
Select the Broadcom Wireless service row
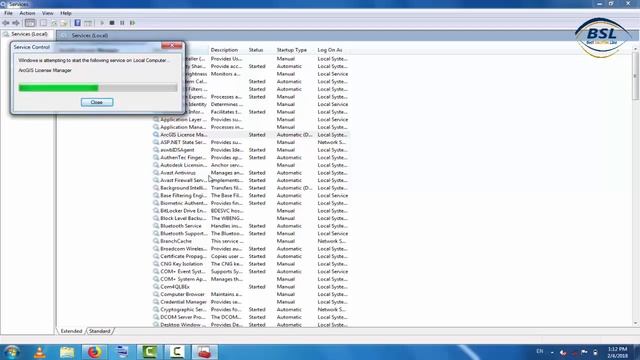(251, 249)
